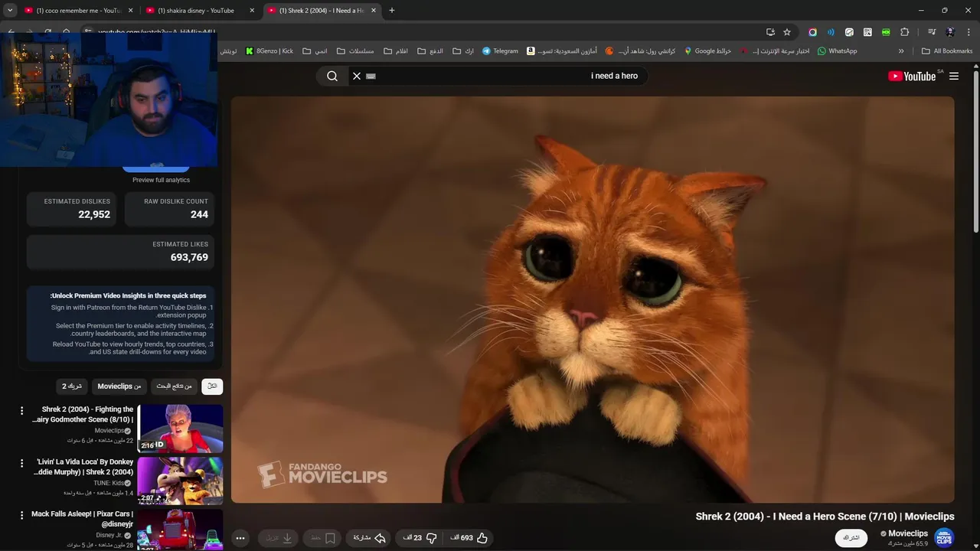Viewport: 980px width, 551px height.
Task: Open options for Livin' La Vida Loca video
Action: (21, 463)
